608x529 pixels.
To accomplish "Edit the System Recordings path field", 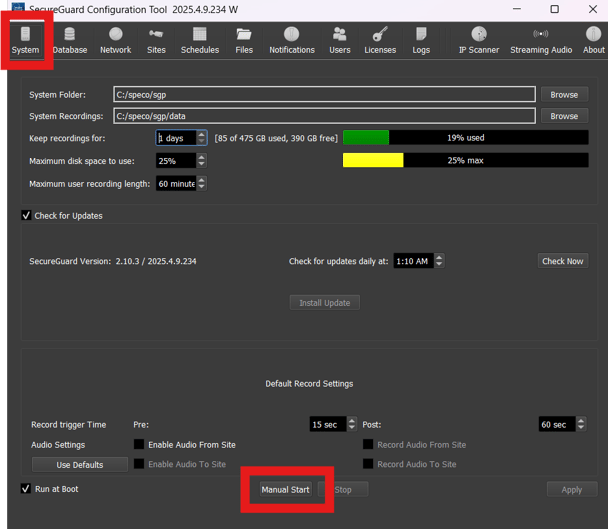I will pyautogui.click(x=325, y=116).
